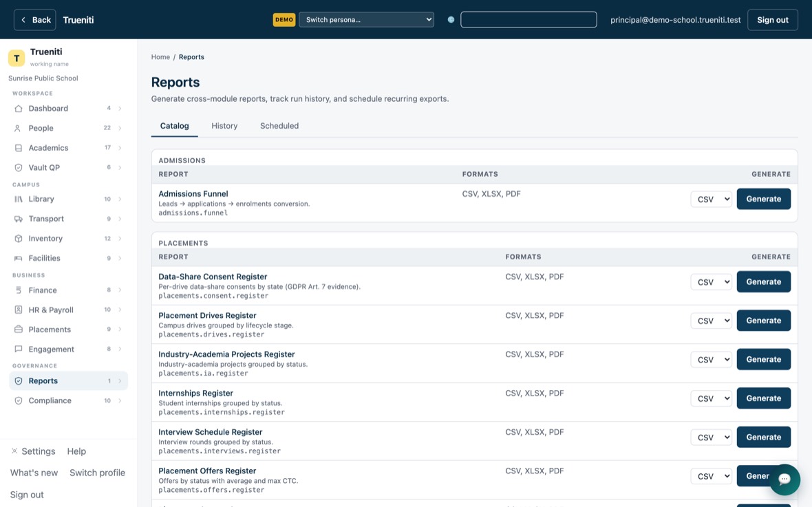Click the DEMO badge in the header

click(x=284, y=20)
